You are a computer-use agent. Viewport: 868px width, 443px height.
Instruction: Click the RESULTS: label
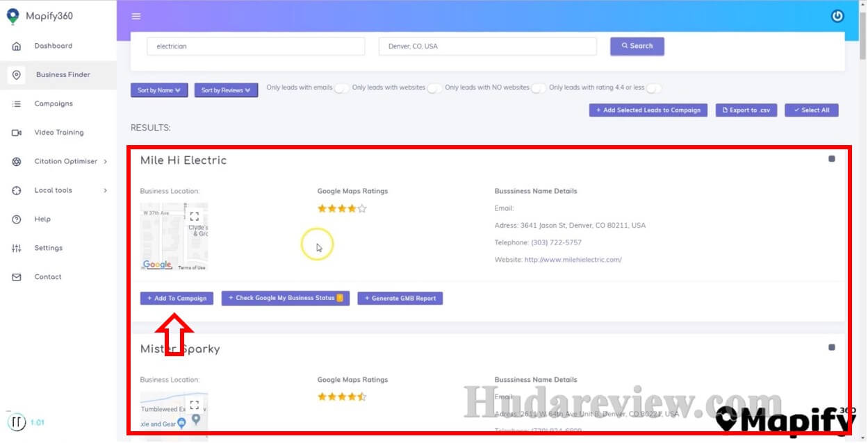[151, 128]
